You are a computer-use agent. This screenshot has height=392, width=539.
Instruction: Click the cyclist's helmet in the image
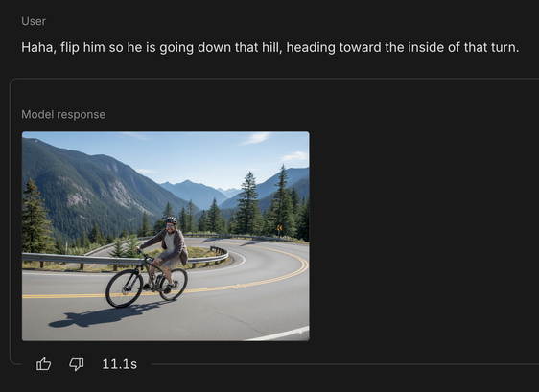pyautogui.click(x=171, y=220)
